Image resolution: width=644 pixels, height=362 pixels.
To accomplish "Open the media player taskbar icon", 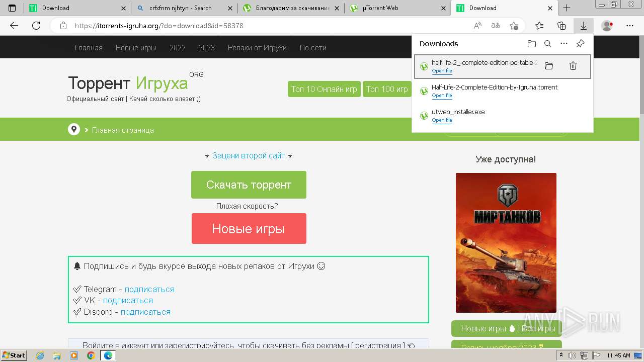I will point(74,355).
